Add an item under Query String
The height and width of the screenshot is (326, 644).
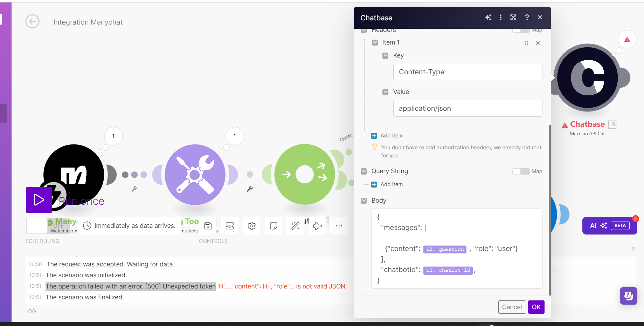(387, 184)
